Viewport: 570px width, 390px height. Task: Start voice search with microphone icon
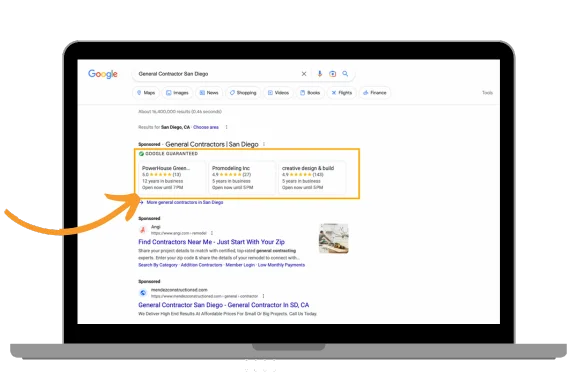click(x=320, y=74)
